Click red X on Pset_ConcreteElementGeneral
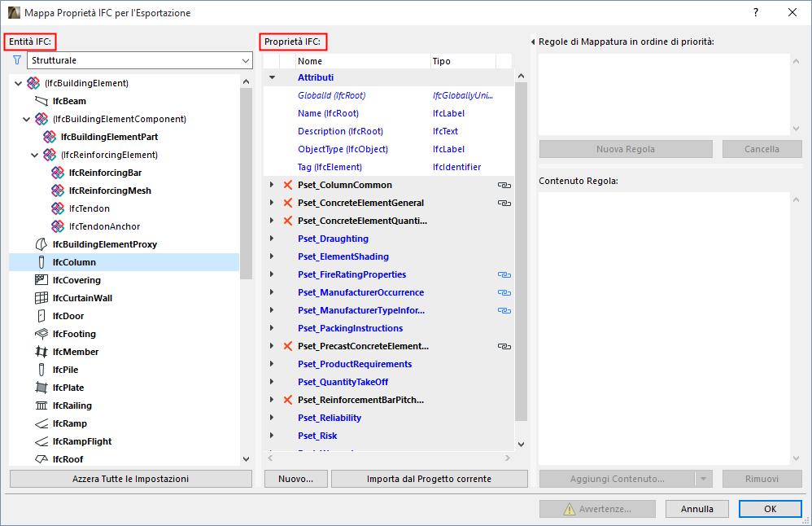Viewport: 812px width, 526px height. 288,203
